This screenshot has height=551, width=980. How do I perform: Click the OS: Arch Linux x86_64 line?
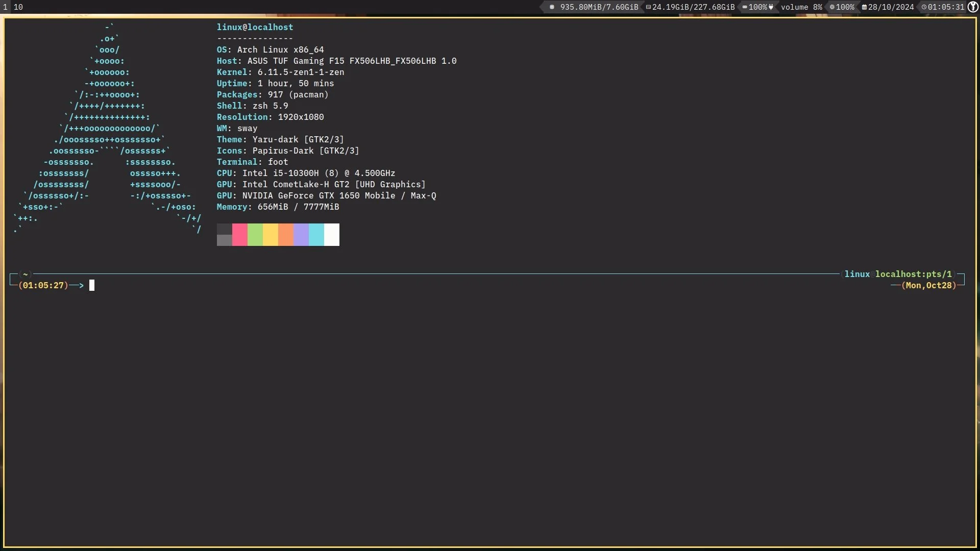coord(270,49)
